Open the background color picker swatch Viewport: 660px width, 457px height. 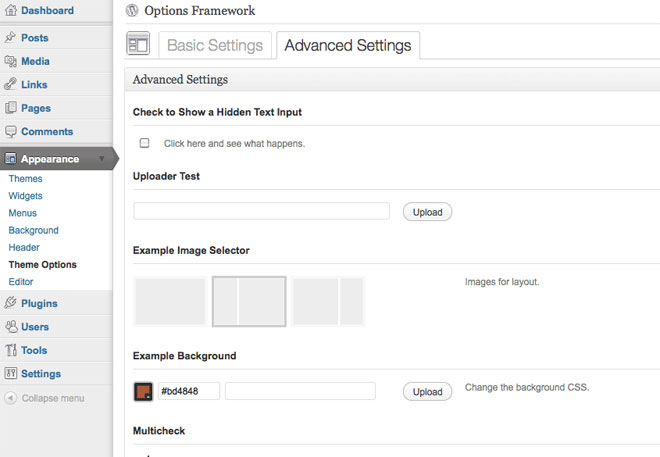143,391
